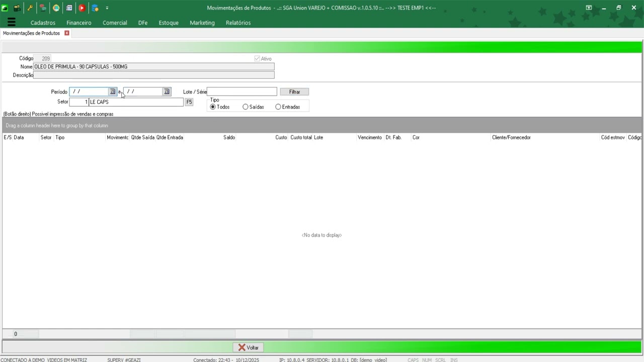644x362 pixels.
Task: Click the Dt. Fab. column header
Action: tap(397, 137)
